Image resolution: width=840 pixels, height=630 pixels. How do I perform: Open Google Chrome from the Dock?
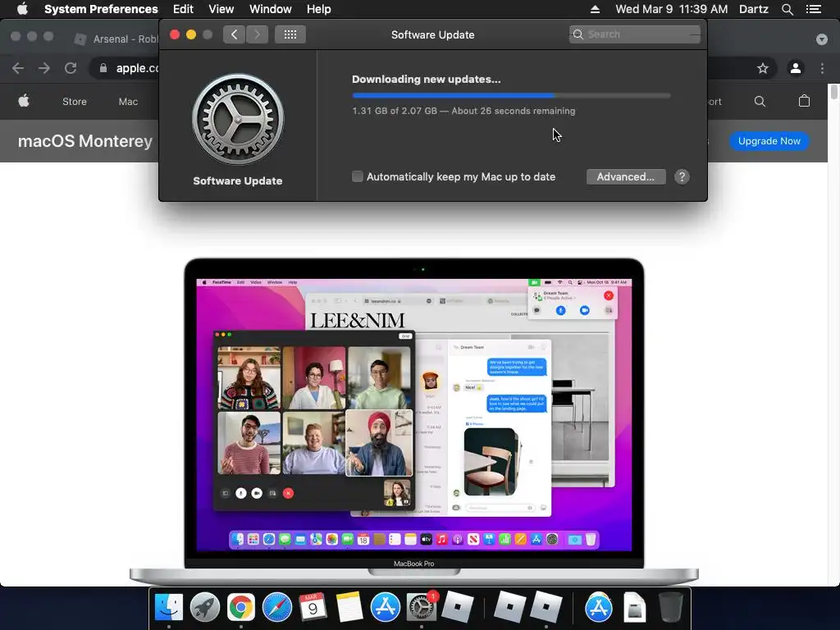point(241,607)
